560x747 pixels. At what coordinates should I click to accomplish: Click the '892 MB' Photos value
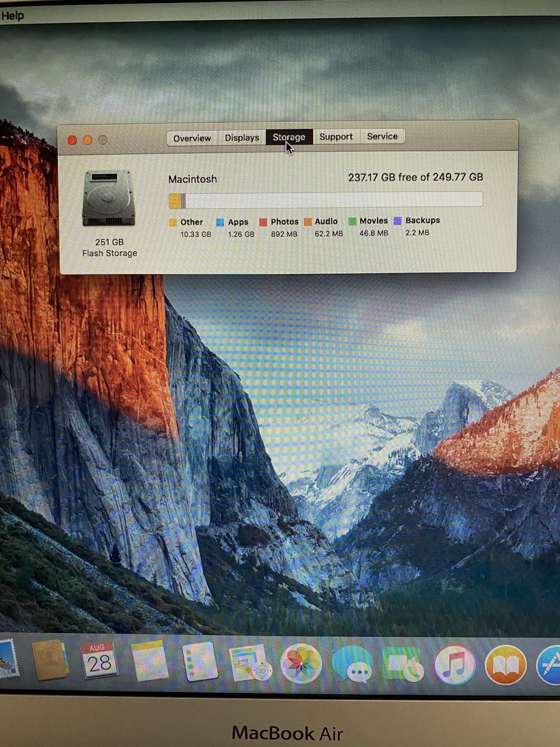click(x=284, y=234)
